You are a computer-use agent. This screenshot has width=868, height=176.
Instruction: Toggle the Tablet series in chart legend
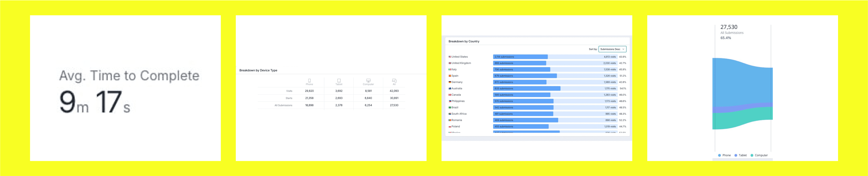click(740, 155)
